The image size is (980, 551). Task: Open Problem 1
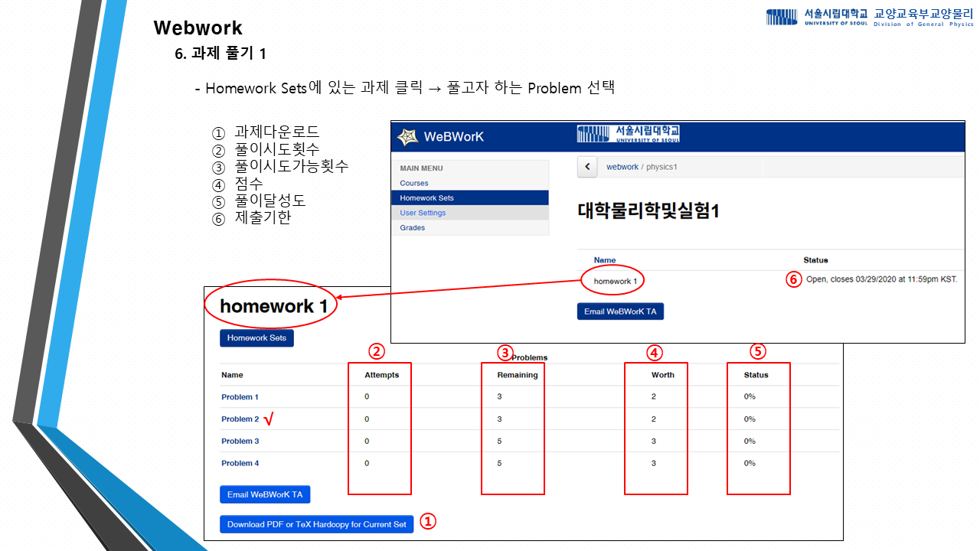point(240,396)
